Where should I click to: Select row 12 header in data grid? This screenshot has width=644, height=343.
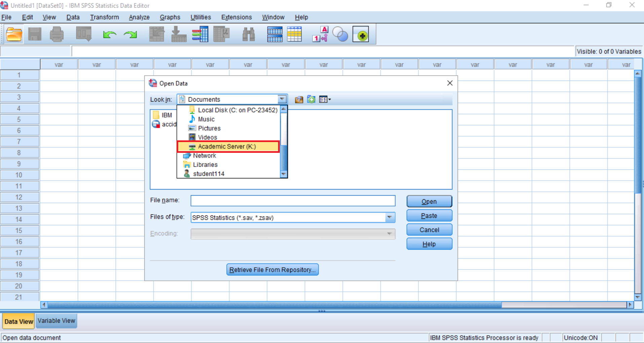coord(20,197)
